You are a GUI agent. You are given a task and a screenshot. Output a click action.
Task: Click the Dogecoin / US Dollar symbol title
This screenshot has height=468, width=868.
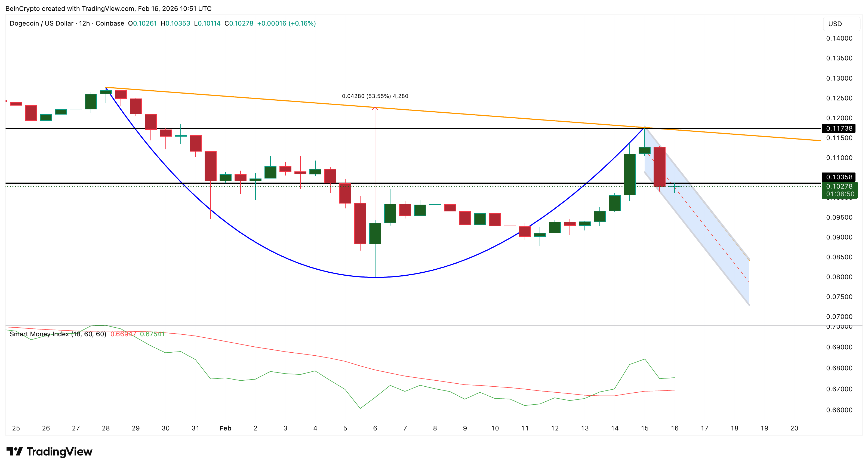[x=41, y=23]
